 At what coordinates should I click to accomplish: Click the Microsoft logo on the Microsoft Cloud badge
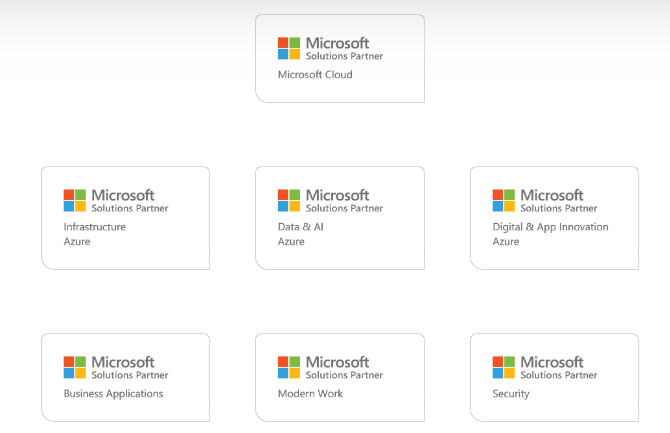(x=289, y=48)
